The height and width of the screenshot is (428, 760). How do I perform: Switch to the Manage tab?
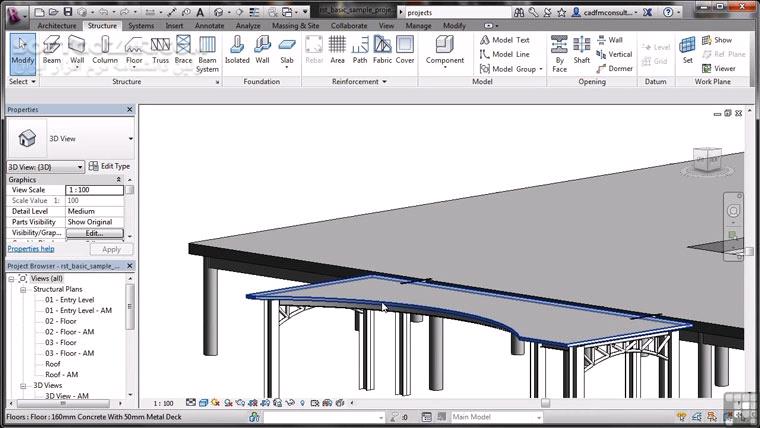[x=418, y=25]
